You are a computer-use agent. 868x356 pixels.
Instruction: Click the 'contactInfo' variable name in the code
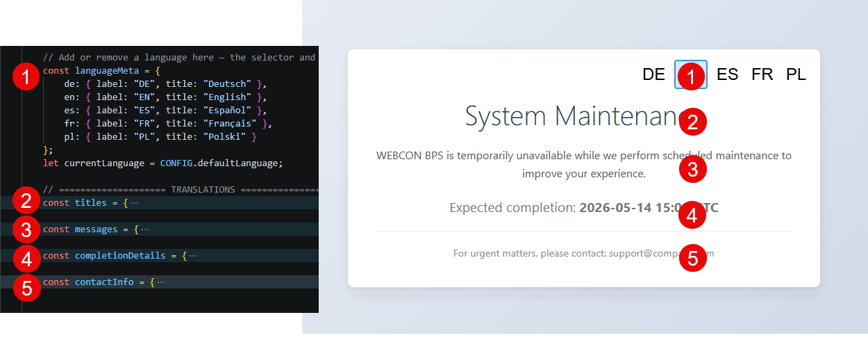pos(104,282)
